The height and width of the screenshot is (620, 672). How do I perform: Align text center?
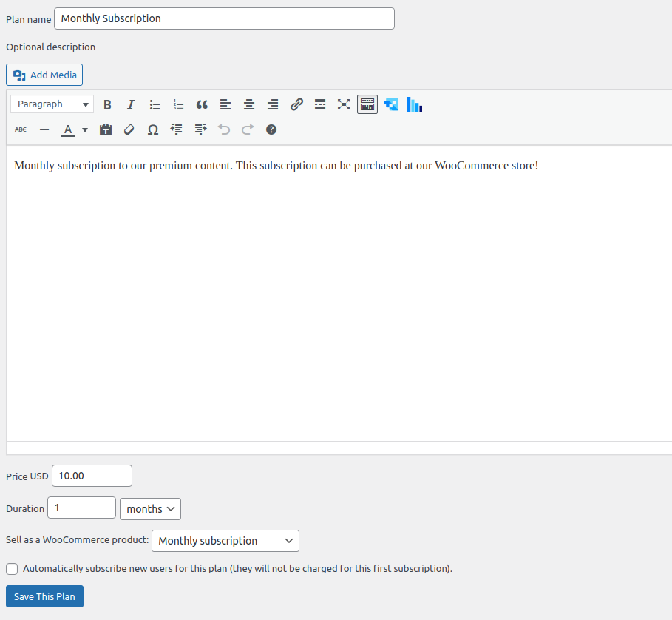[249, 104]
